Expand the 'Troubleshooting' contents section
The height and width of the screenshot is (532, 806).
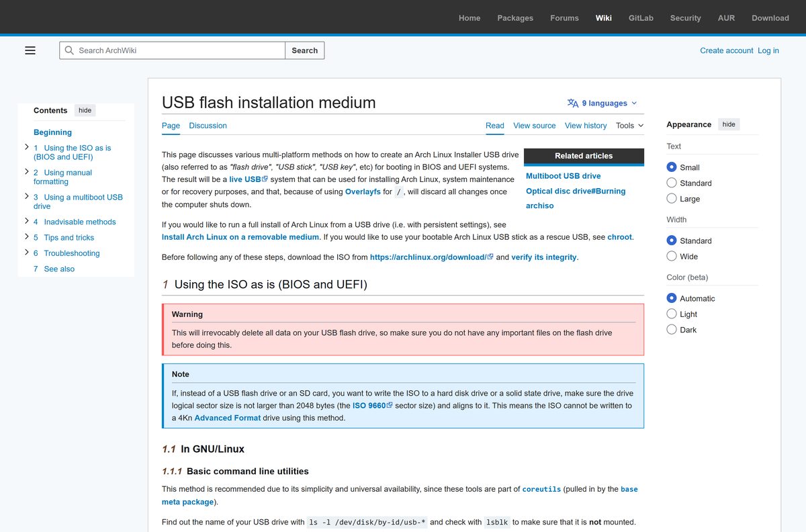pos(26,253)
